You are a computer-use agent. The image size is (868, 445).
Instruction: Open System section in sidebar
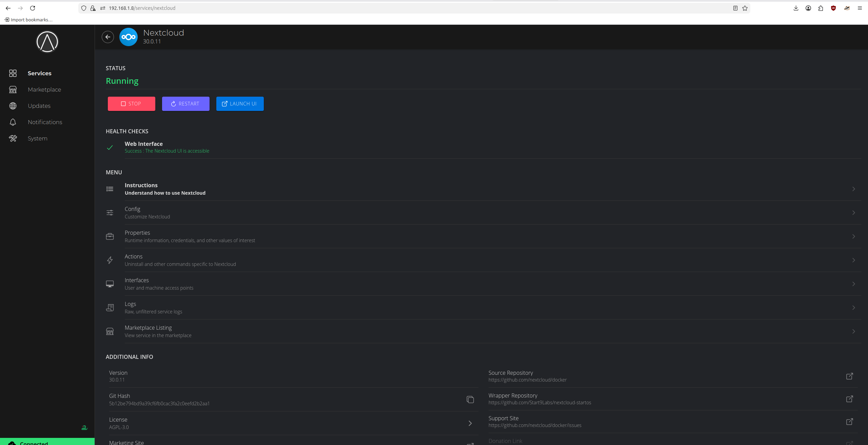(x=37, y=138)
